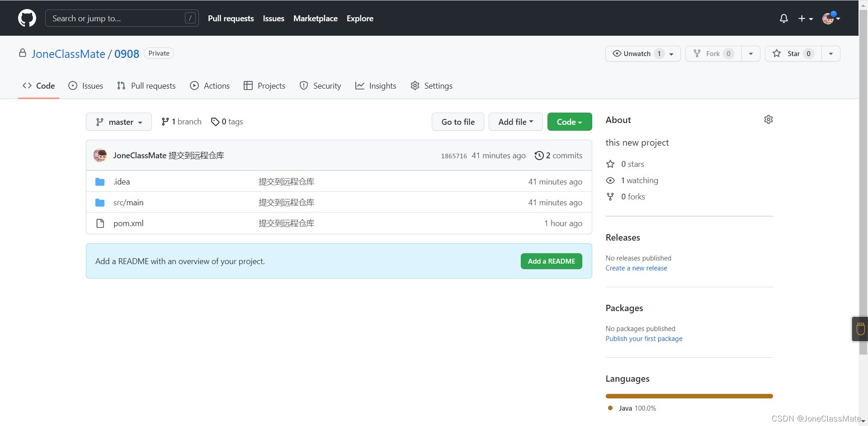Open the 0908 repository link

(x=127, y=54)
